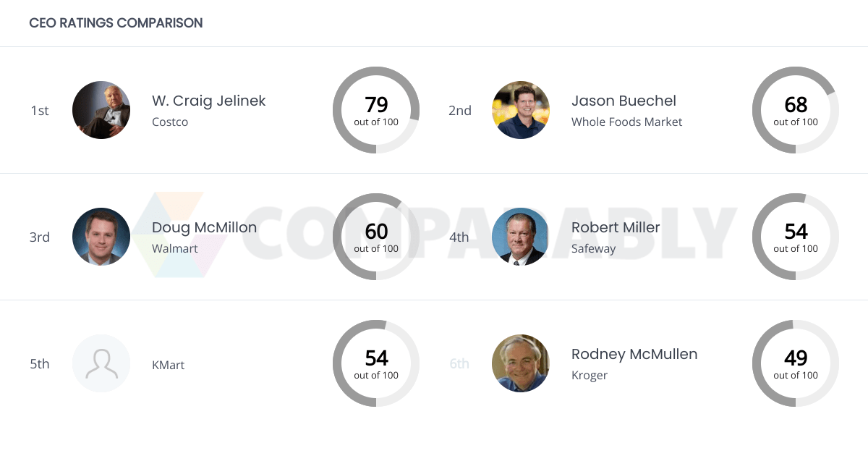Click the 6th rank label

point(459,363)
